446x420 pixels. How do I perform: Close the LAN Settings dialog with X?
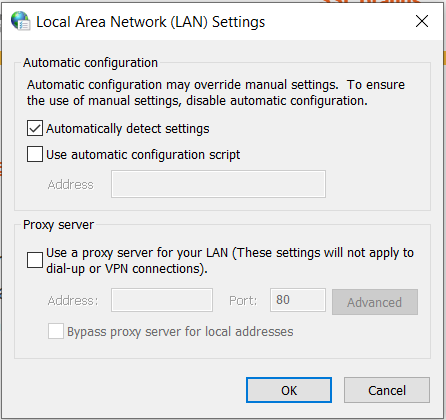point(422,21)
